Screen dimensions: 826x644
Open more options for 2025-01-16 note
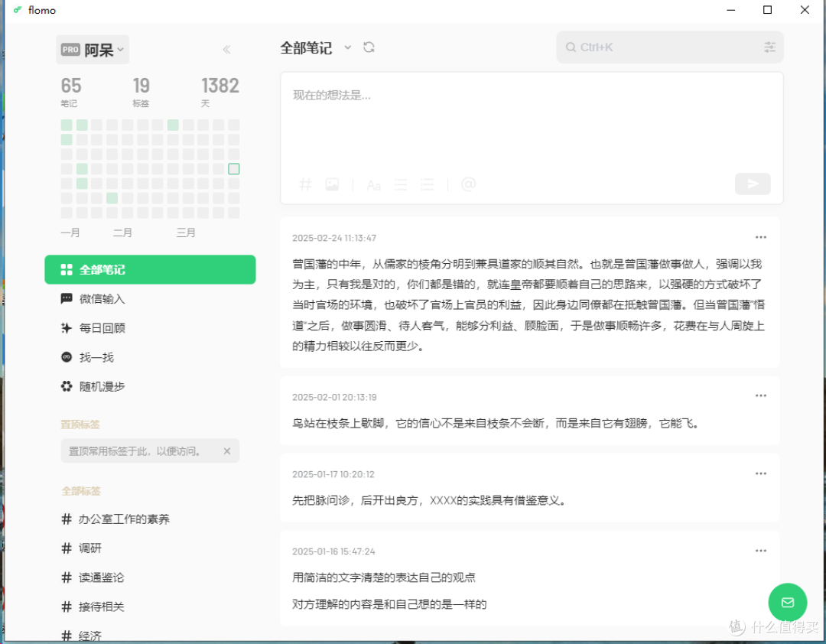(761, 551)
